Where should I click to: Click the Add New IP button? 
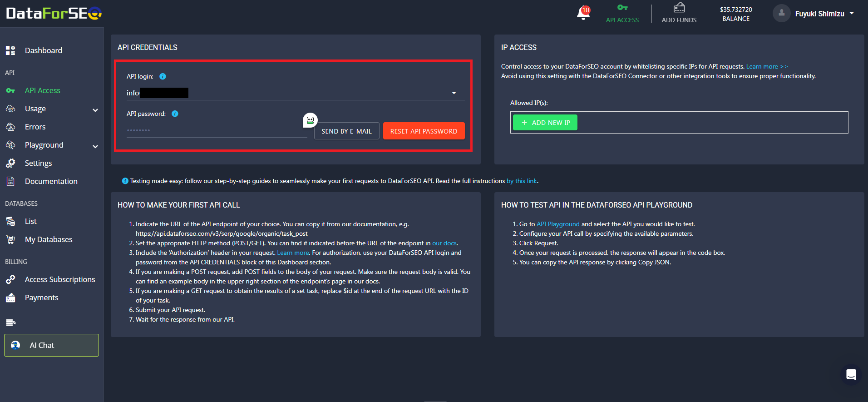pos(545,123)
